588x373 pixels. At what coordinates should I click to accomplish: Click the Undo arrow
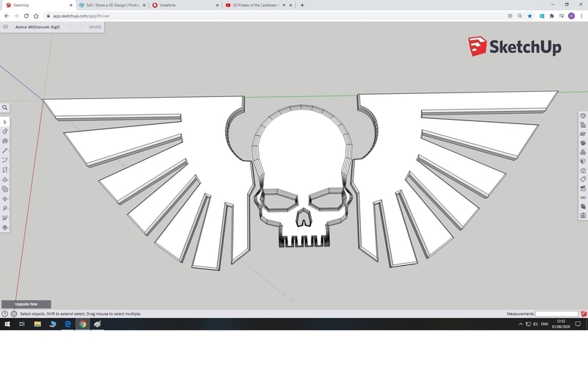[70, 27]
